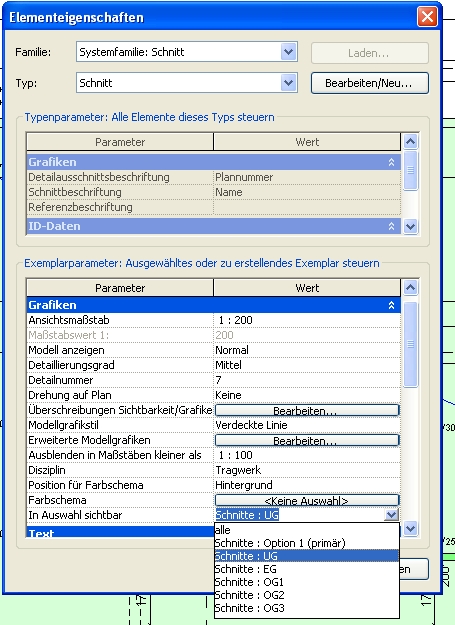
Task: Collapse the Exemplarparameter Grafiken group
Action: [x=391, y=305]
